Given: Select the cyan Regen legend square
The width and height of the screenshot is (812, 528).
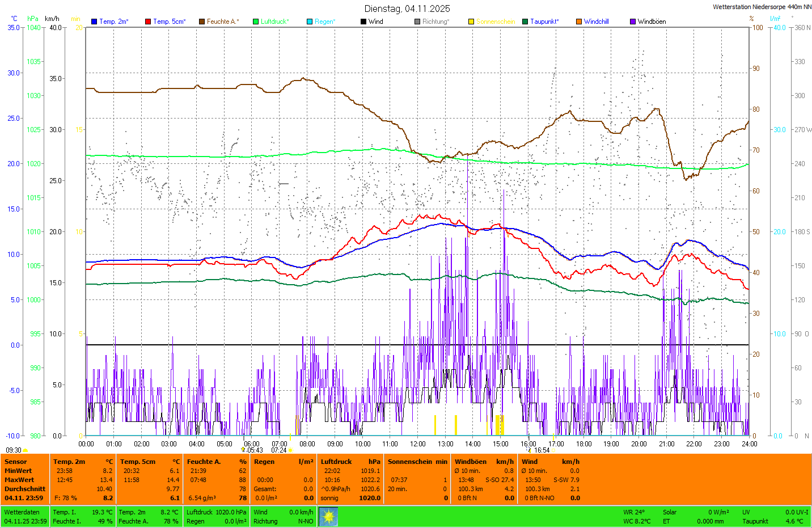Looking at the screenshot, I should pyautogui.click(x=310, y=22).
